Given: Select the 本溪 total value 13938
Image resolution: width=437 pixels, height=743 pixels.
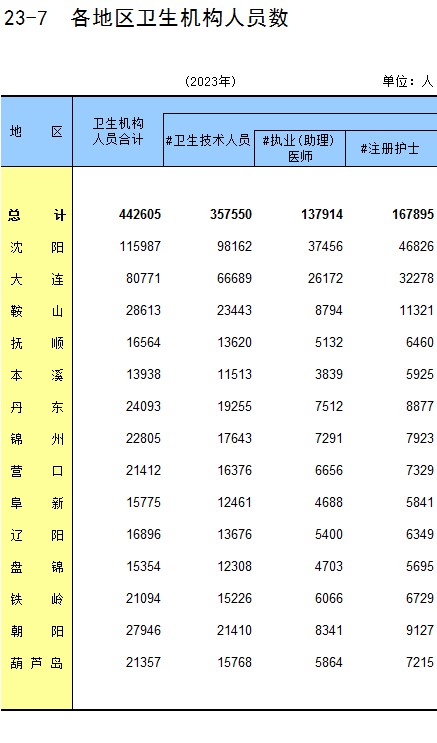Looking at the screenshot, I should pyautogui.click(x=143, y=374).
